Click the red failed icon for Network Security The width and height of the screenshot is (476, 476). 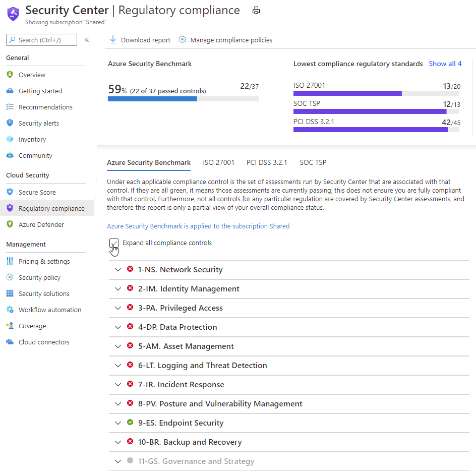(130, 269)
